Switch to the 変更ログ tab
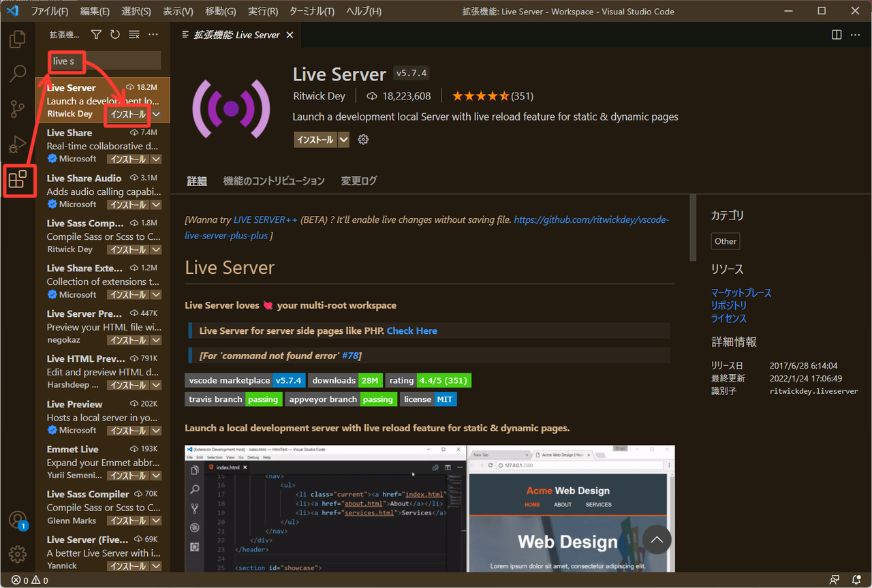 359,181
